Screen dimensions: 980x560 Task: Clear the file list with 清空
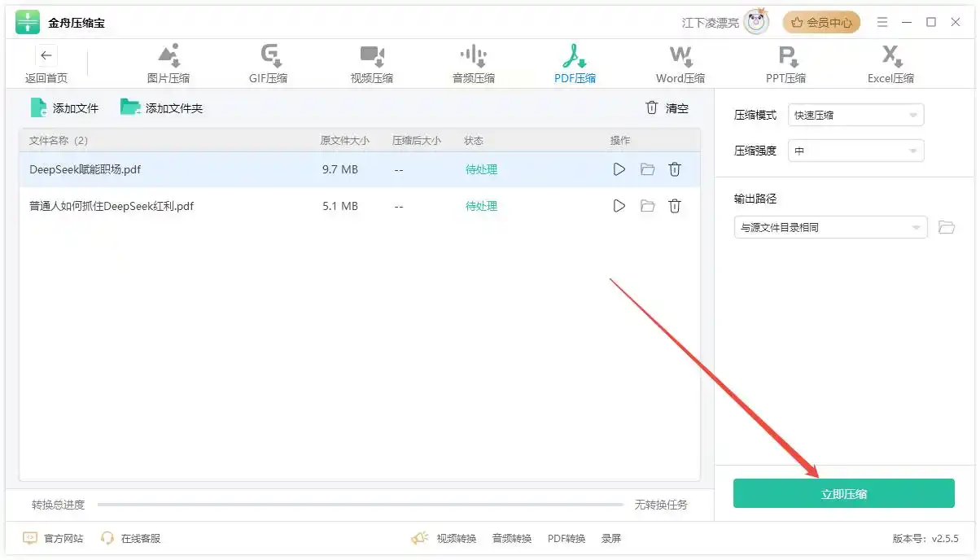tap(667, 107)
